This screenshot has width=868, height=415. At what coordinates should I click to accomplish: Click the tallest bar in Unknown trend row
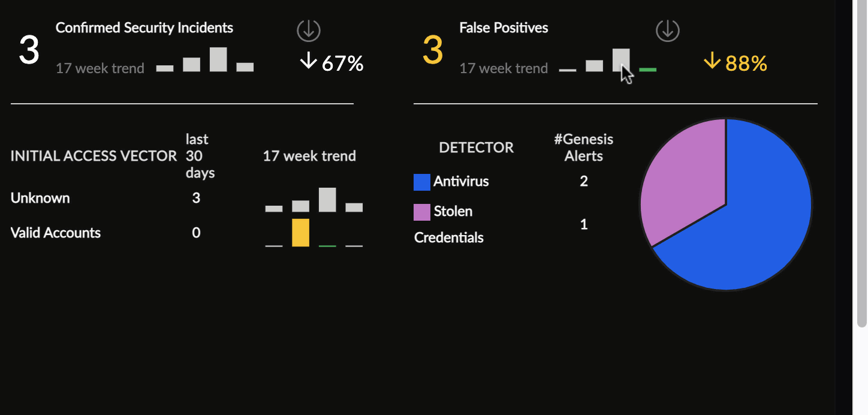coord(327,200)
